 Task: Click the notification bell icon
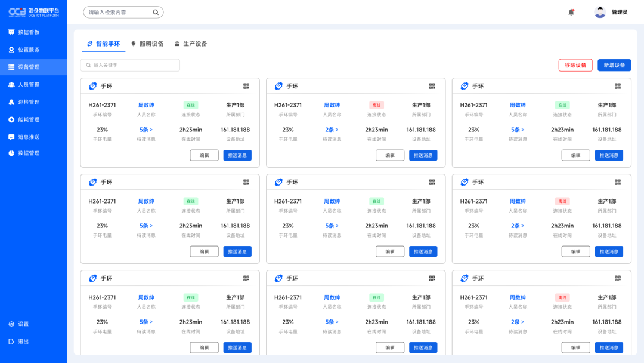(571, 12)
